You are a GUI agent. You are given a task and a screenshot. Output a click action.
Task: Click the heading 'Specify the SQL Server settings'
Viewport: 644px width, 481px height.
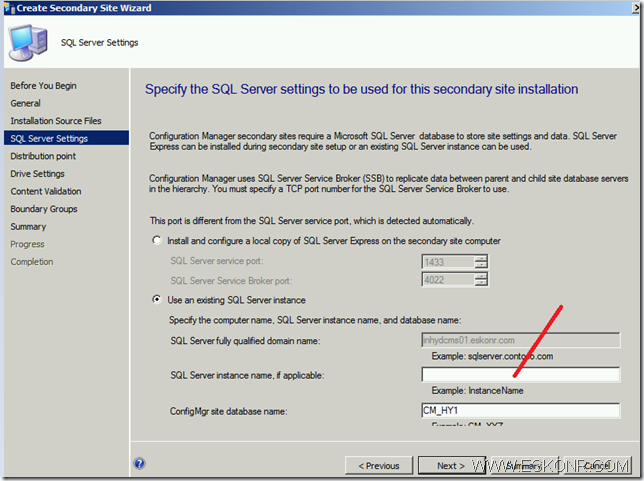[361, 89]
